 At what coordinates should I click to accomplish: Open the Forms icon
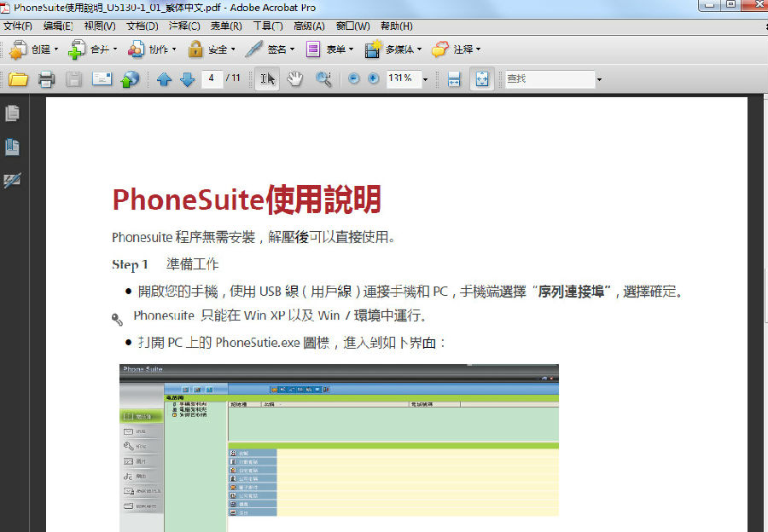tap(312, 49)
